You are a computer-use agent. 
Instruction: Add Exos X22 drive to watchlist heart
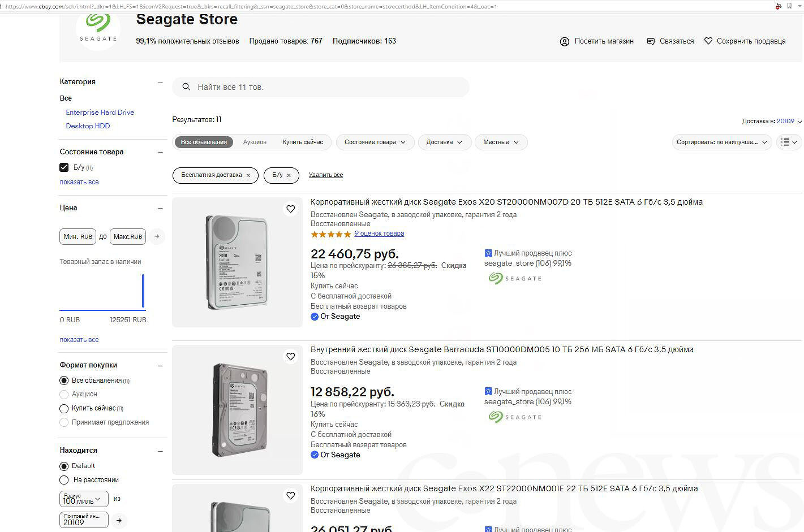coord(291,496)
